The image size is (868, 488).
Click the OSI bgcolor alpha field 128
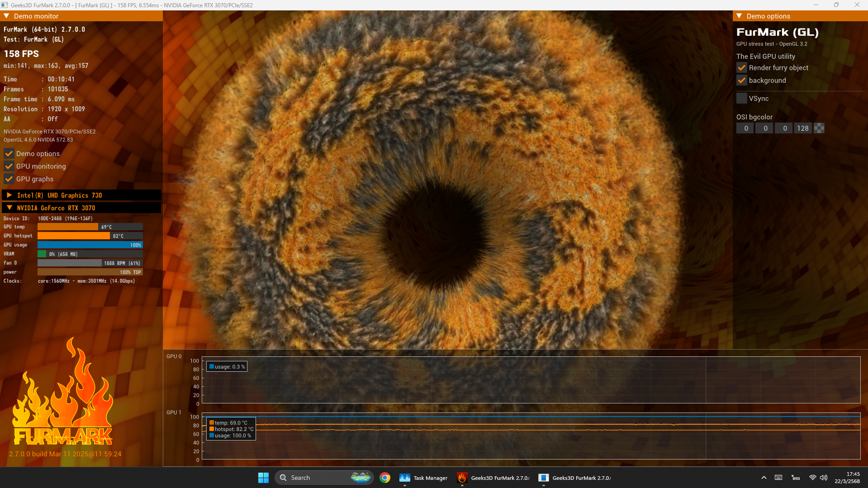click(803, 128)
